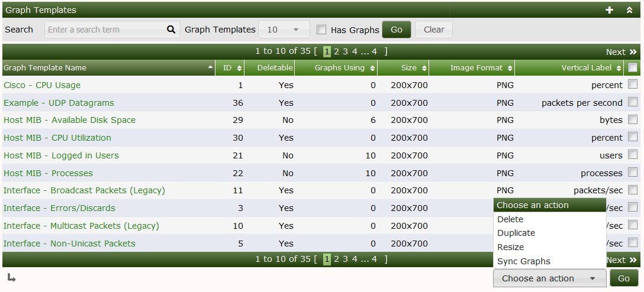Check the Host MIB - CPU Utilization row

633,137
